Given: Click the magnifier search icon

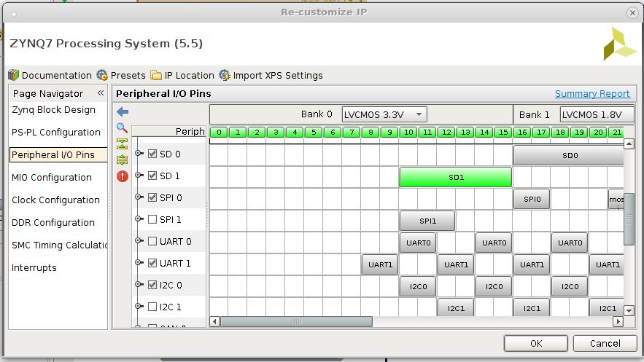Looking at the screenshot, I should coord(123,127).
